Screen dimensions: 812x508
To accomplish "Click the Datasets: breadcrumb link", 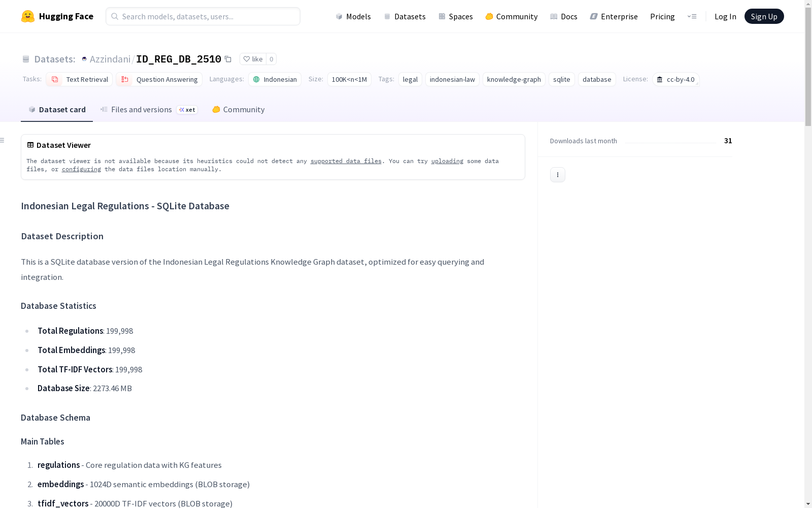I will (x=55, y=59).
